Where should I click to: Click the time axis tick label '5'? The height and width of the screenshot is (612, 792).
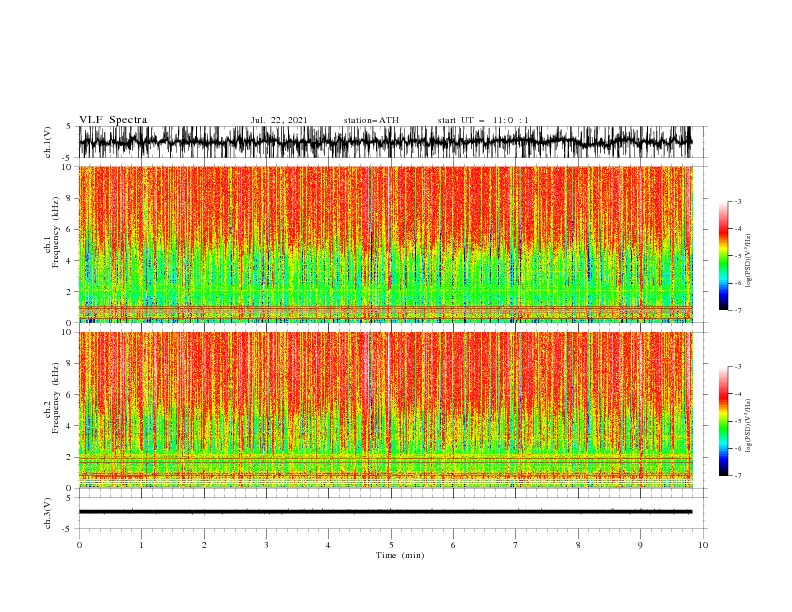[x=391, y=545]
